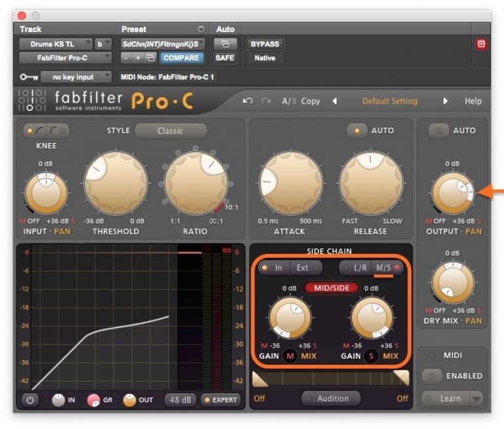Screen dimensions: 504x429
Task: Select the hard knee icon
Action: (58, 131)
